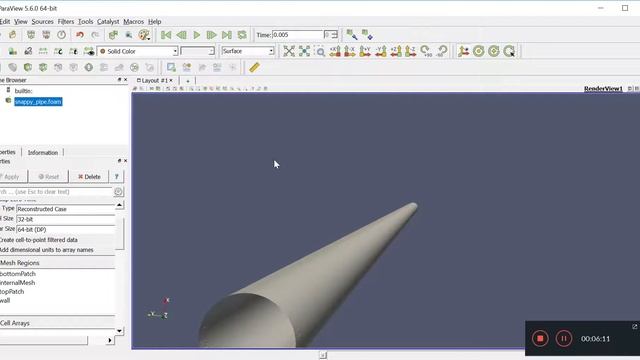Screen dimensions: 640x360
Task: Jump to the last time step
Action: (x=227, y=35)
